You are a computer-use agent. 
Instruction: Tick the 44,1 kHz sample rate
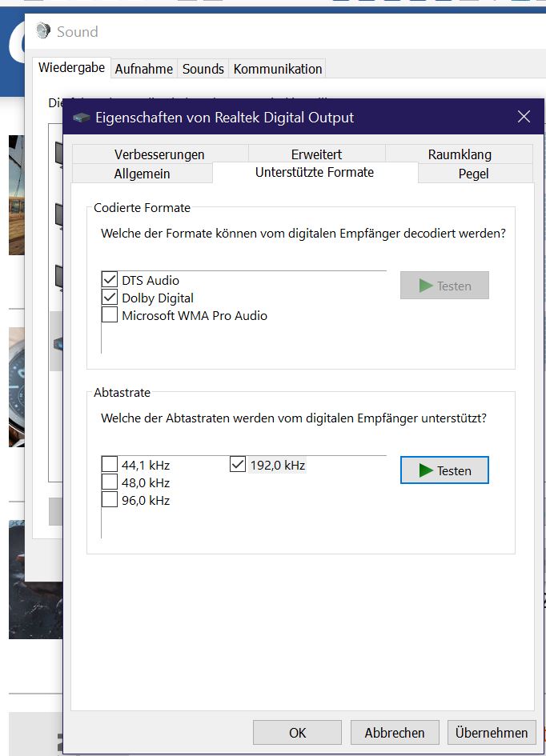click(x=110, y=464)
